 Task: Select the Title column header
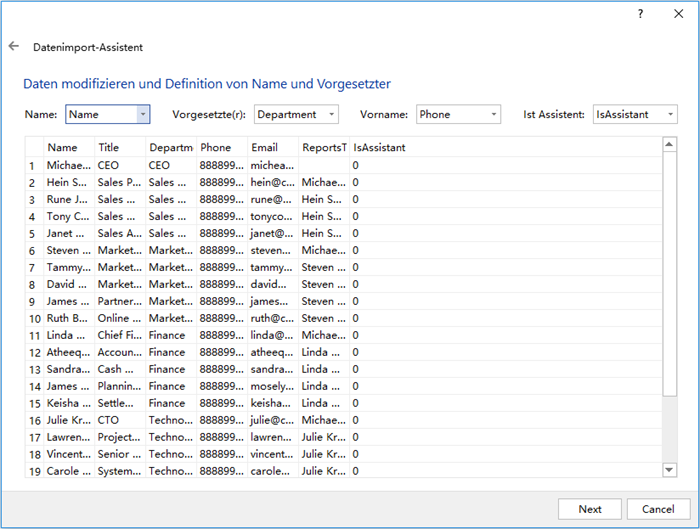point(108,148)
